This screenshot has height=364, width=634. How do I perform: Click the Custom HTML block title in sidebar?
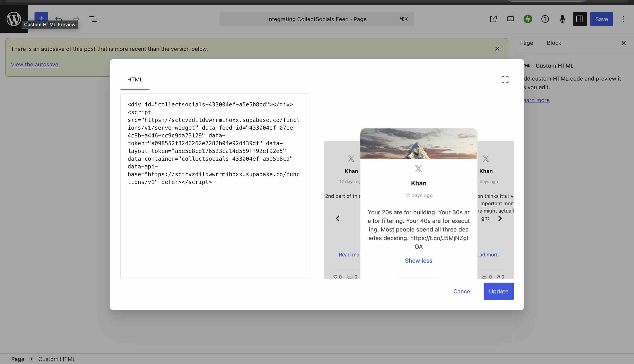click(554, 65)
